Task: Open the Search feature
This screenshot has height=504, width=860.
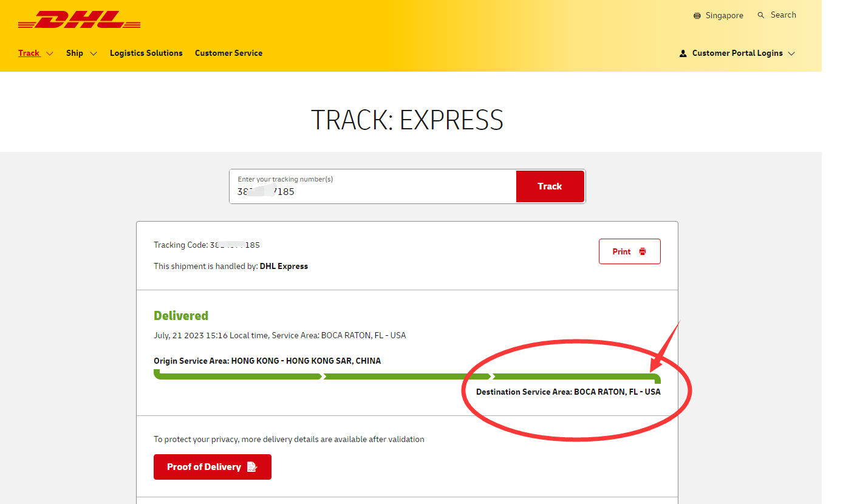Action: [776, 15]
